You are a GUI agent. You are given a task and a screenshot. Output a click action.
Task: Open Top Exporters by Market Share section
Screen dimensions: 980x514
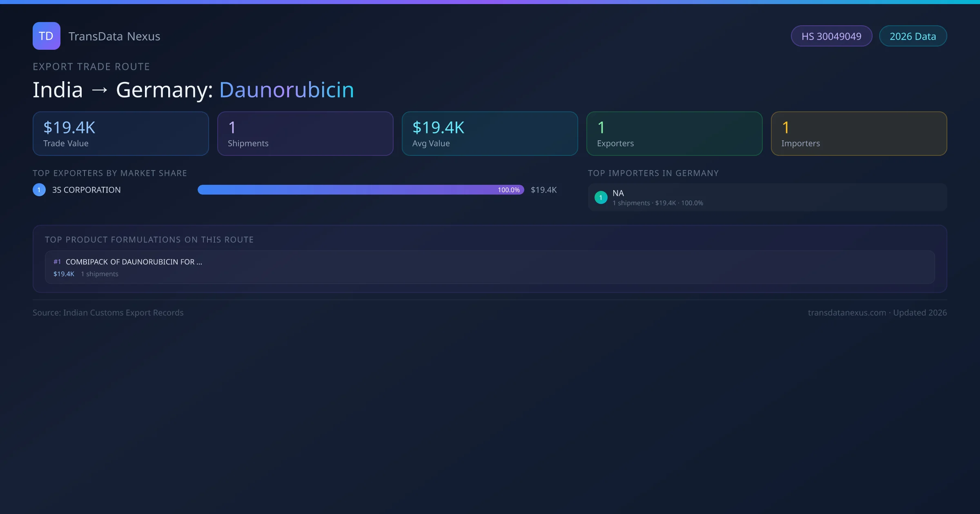tap(110, 173)
